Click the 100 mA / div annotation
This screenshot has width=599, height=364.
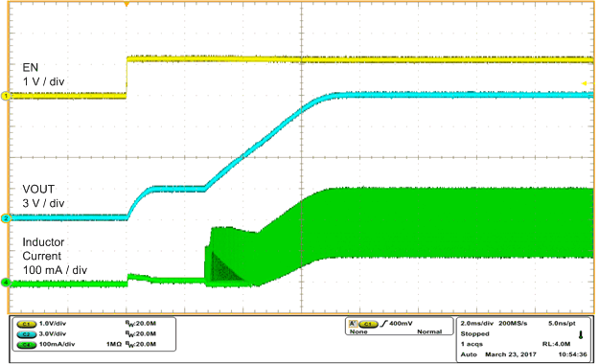[x=55, y=270]
